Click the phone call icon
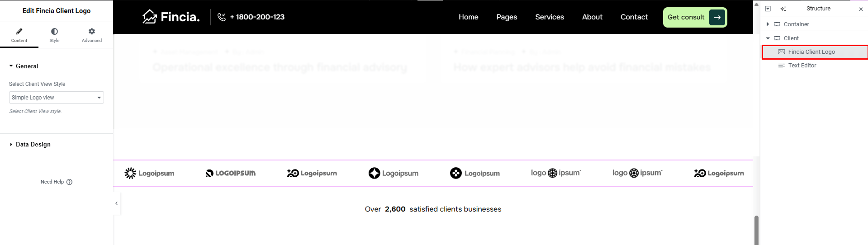The width and height of the screenshot is (868, 245). (222, 17)
